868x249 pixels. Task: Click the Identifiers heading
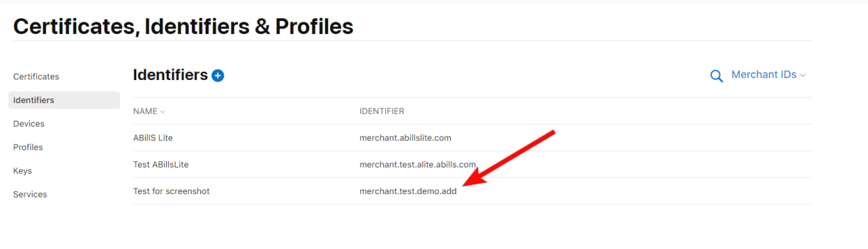pos(170,75)
